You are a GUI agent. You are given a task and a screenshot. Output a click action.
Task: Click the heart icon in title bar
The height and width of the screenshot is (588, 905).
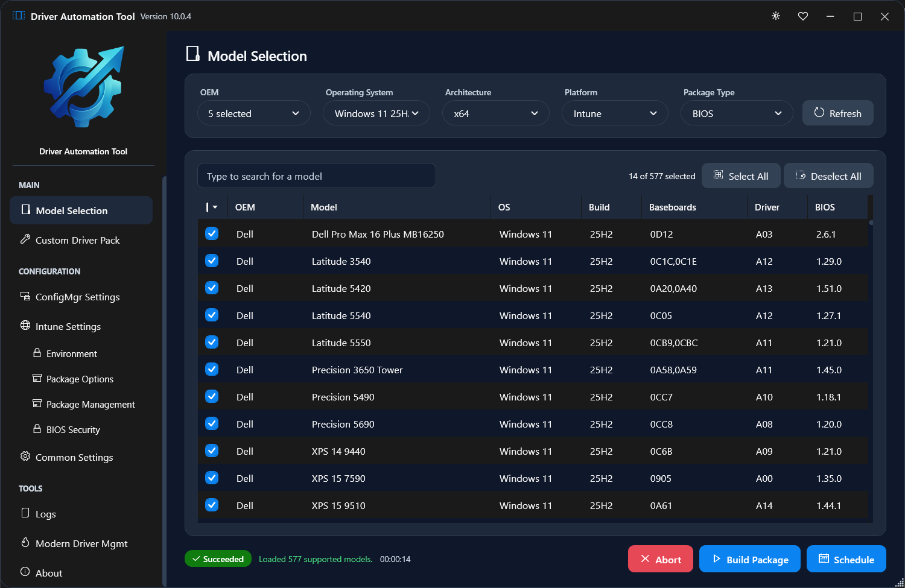(x=803, y=16)
